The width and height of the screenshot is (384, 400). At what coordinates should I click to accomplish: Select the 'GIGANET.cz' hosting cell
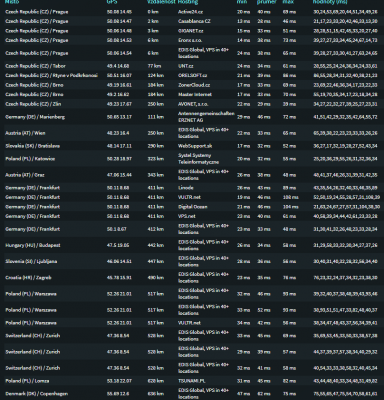pos(191,31)
